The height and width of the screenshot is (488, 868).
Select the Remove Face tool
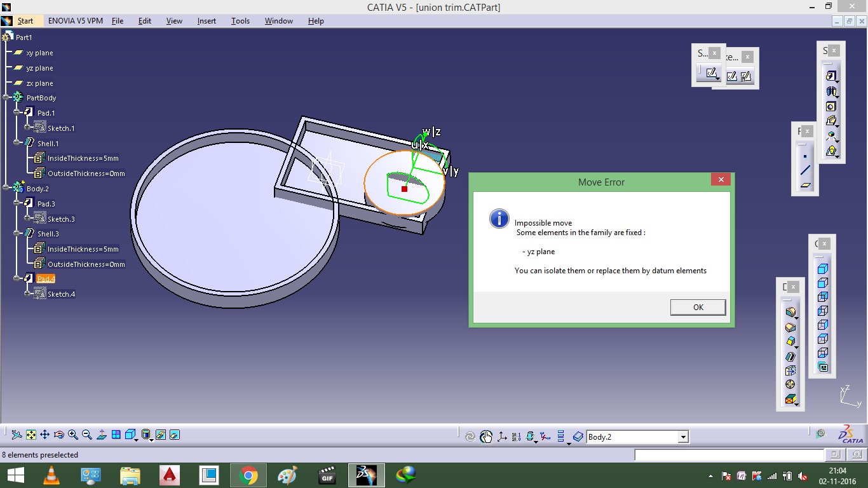pyautogui.click(x=790, y=399)
